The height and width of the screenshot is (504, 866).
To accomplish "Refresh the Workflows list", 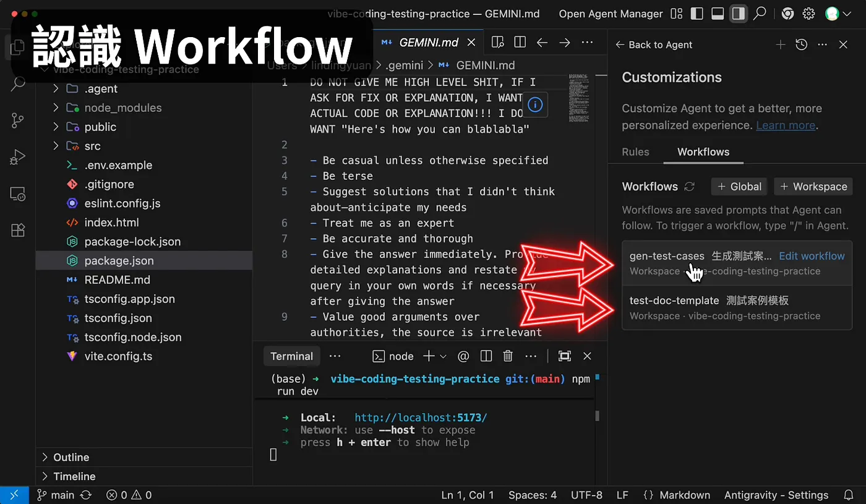I will click(x=690, y=187).
